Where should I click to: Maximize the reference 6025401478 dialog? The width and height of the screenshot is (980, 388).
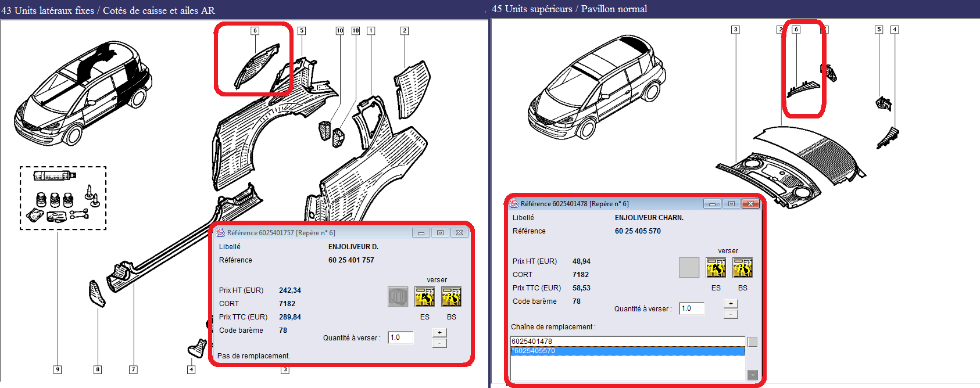(x=731, y=204)
